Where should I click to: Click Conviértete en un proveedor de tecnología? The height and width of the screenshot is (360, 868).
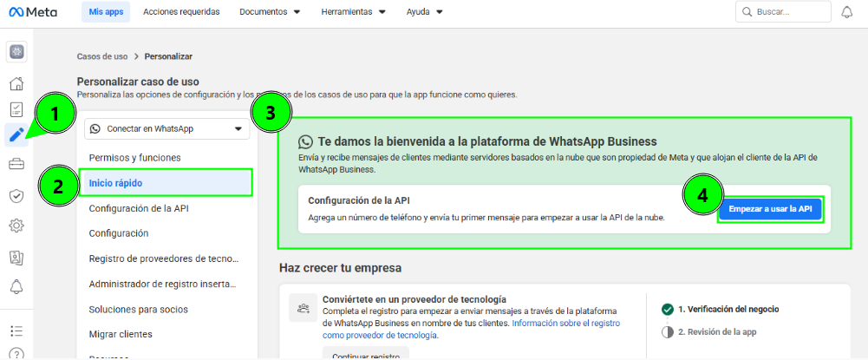pyautogui.click(x=414, y=299)
